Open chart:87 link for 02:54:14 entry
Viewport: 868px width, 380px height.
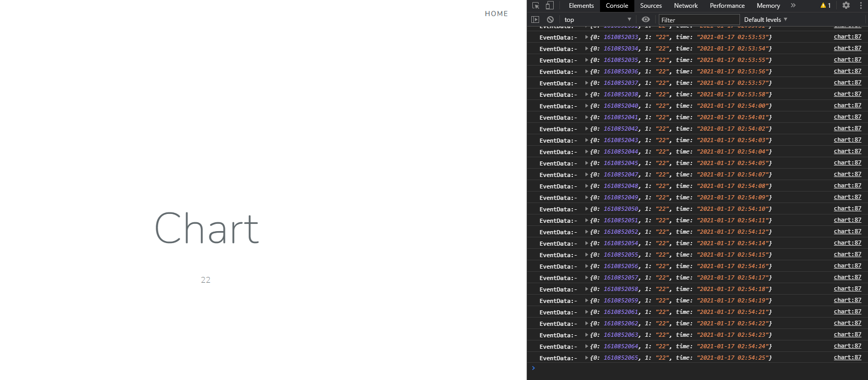click(x=847, y=243)
